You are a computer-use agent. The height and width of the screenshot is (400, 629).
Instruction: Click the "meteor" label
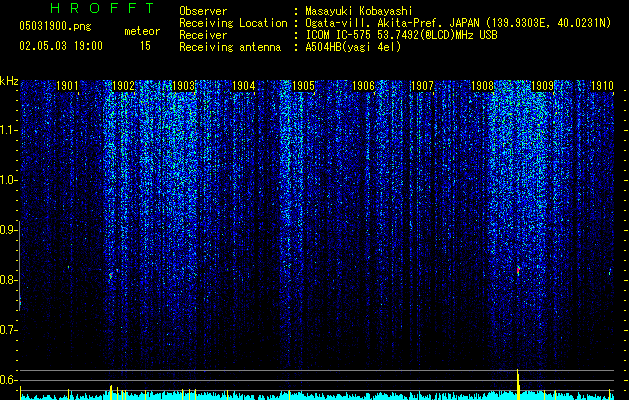click(x=142, y=31)
